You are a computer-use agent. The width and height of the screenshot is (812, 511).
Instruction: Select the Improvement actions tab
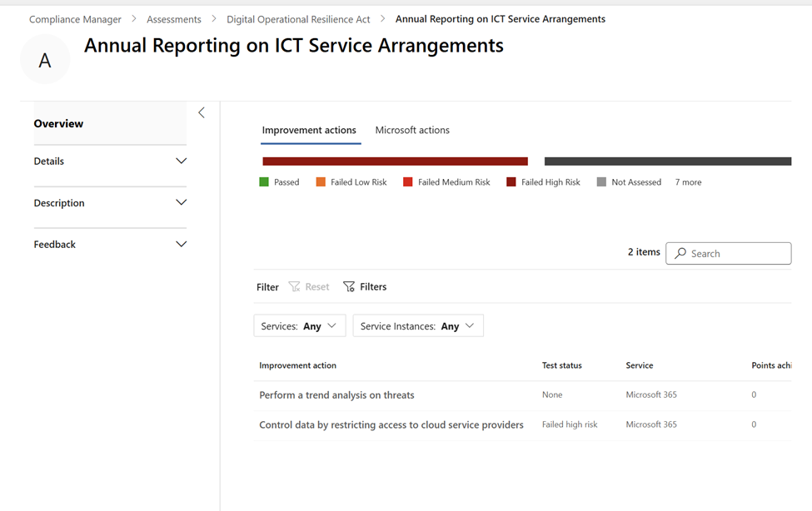click(309, 130)
